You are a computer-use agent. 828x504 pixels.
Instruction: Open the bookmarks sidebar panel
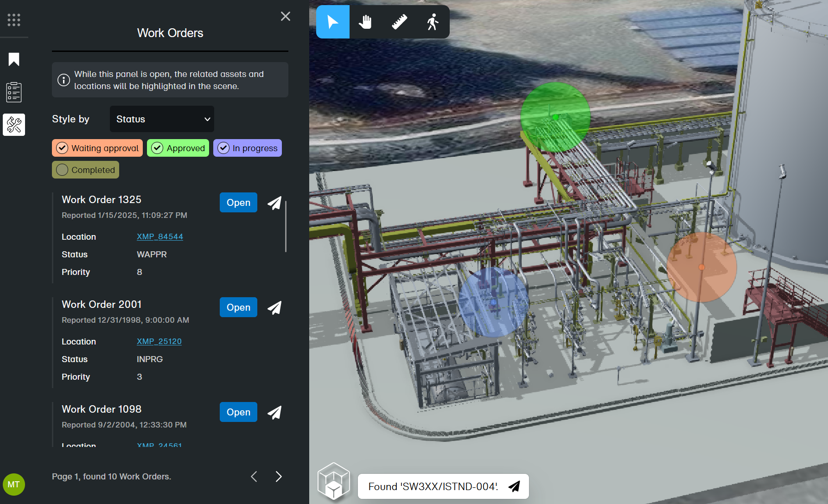[14, 59]
